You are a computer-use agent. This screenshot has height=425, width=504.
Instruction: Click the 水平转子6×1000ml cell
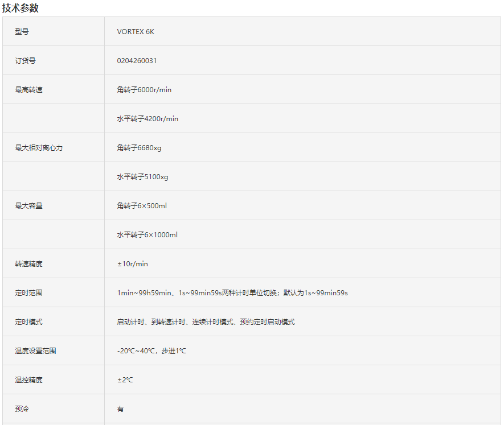tap(147, 235)
